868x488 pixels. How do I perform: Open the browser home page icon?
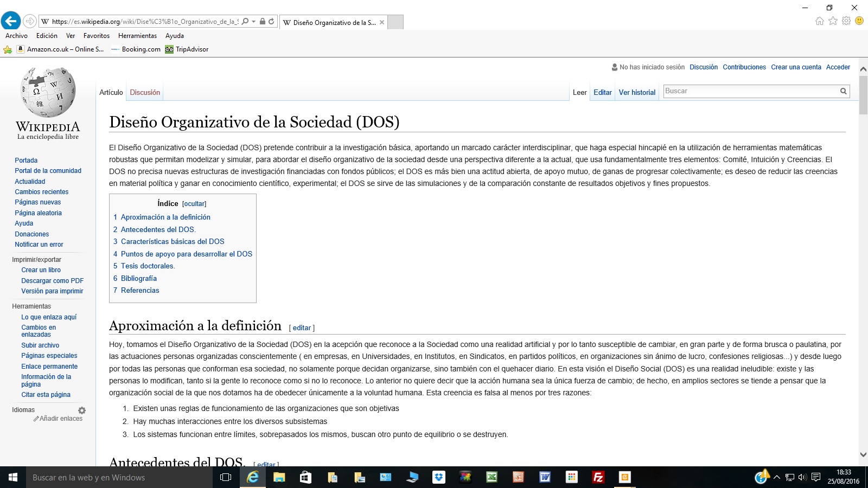(x=819, y=21)
